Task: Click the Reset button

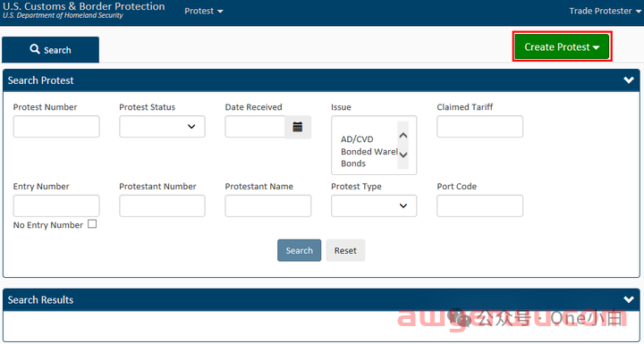Action: click(x=345, y=250)
